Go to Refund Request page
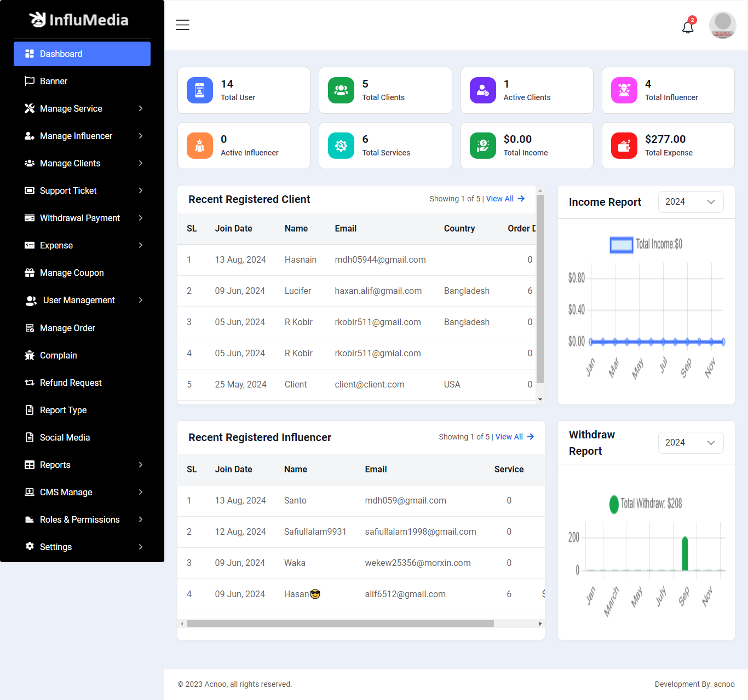This screenshot has height=700, width=748. point(71,383)
